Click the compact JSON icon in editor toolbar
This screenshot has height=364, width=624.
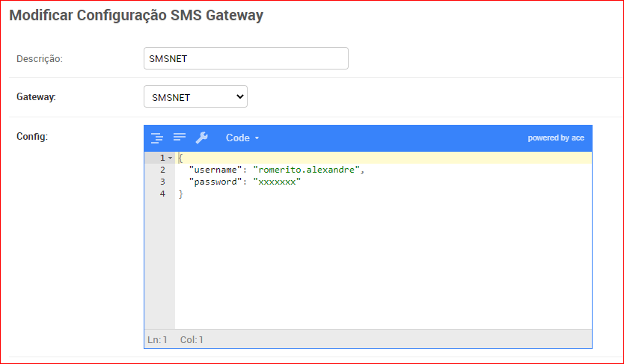[180, 138]
